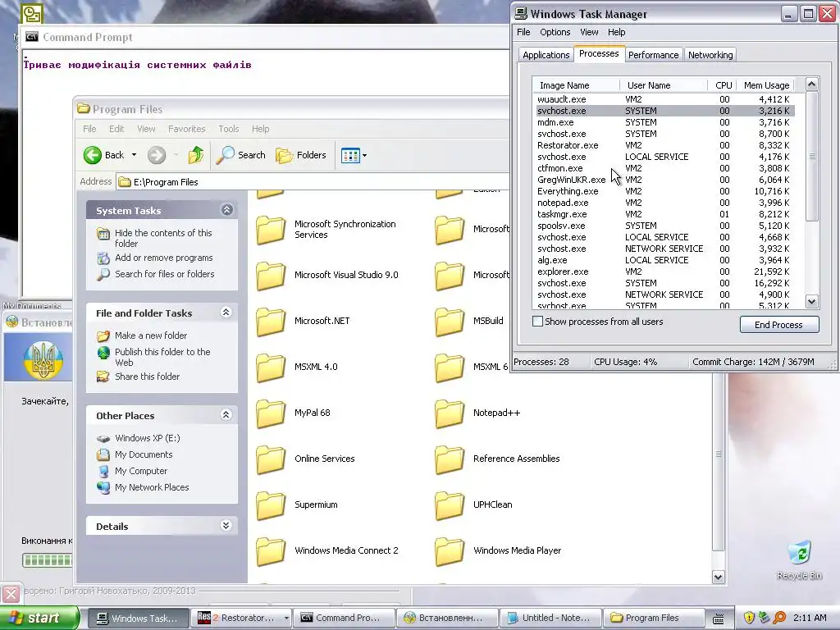This screenshot has width=840, height=630.
Task: Click the Back arrow icon in Program Files
Action: pos(92,155)
